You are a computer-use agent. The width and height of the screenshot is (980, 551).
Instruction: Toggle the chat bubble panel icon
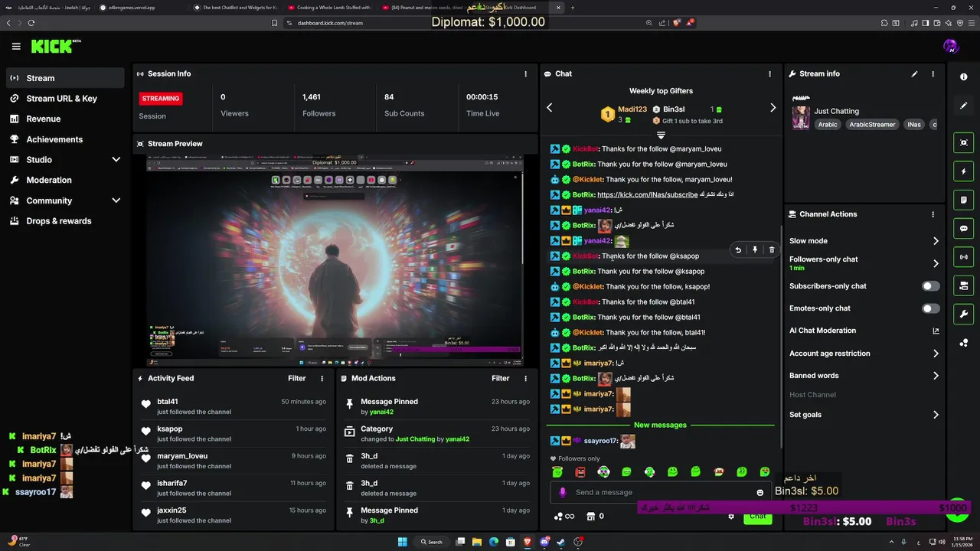[x=964, y=228]
